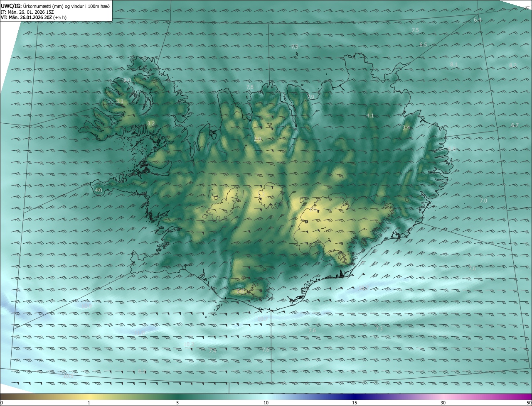The image size is (532, 406).
Task: Click the map value 7.9
Action: [310, 97]
